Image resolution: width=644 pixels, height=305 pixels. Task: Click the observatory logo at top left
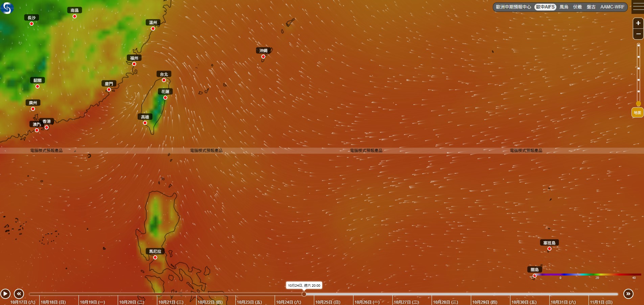(x=7, y=7)
